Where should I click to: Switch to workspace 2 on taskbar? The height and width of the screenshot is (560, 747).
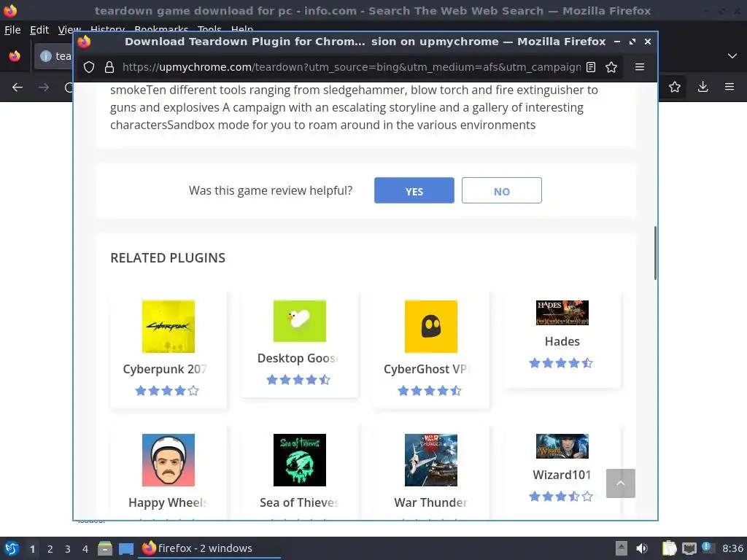(50, 549)
